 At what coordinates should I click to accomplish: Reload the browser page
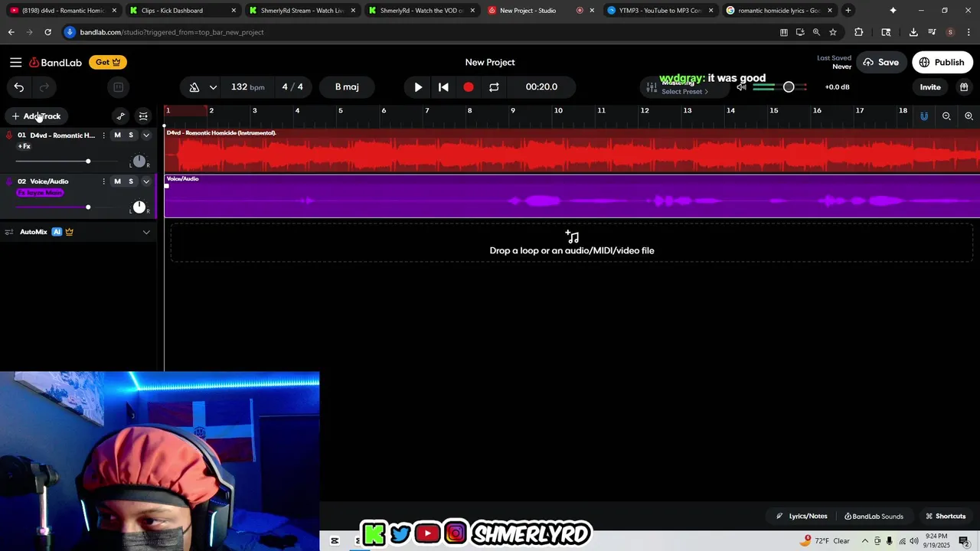click(x=47, y=32)
